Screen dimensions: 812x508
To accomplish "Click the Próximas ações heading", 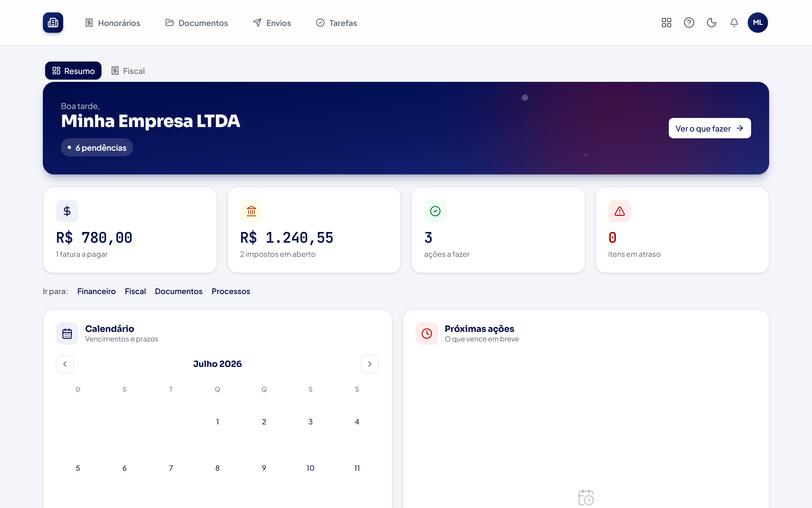I will 479,329.
